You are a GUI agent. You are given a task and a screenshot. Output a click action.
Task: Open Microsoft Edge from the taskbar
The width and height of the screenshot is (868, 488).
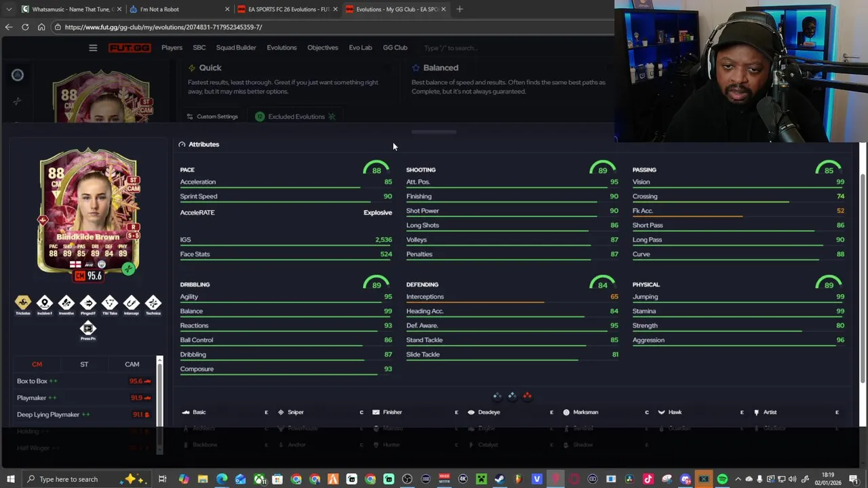(x=222, y=479)
